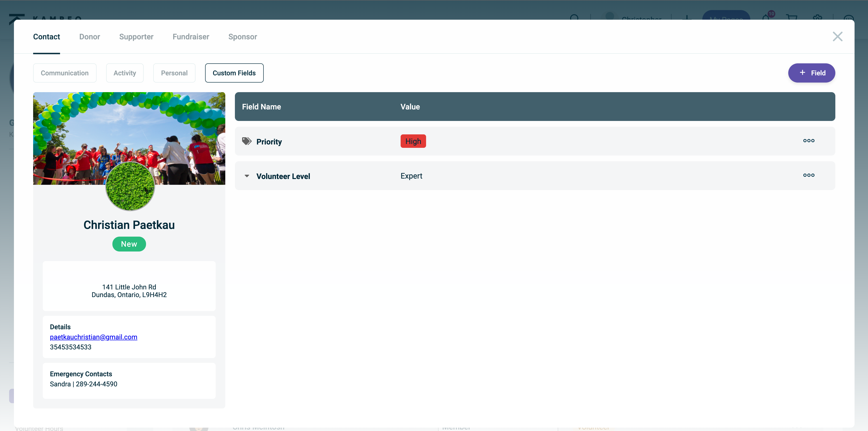Open the Personal sub-tab

click(174, 73)
